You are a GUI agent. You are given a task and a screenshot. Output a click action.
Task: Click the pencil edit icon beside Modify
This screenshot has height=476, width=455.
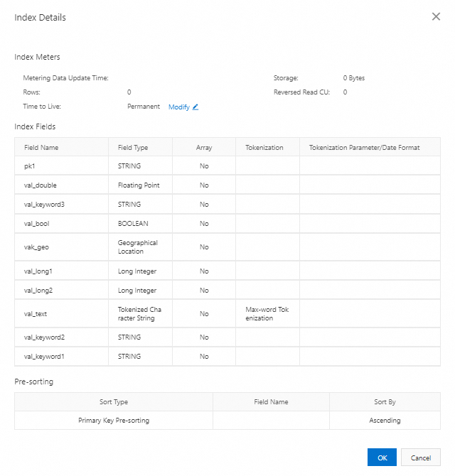point(196,107)
